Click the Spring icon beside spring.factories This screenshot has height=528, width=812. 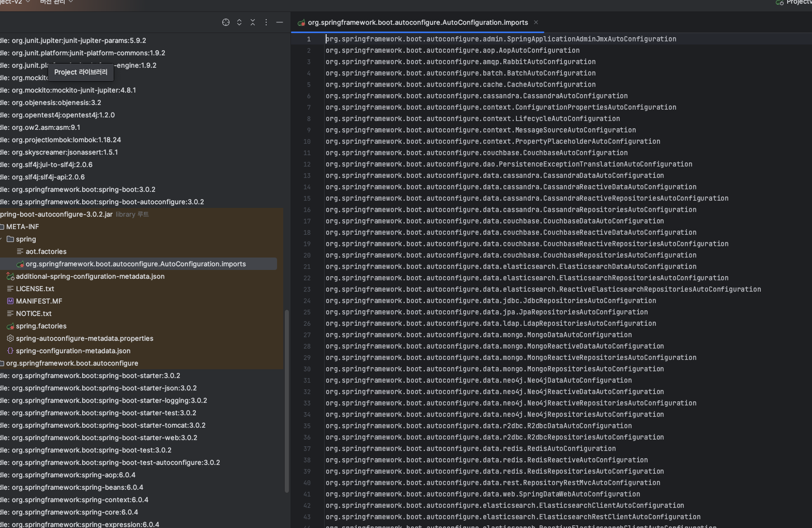pos(10,326)
